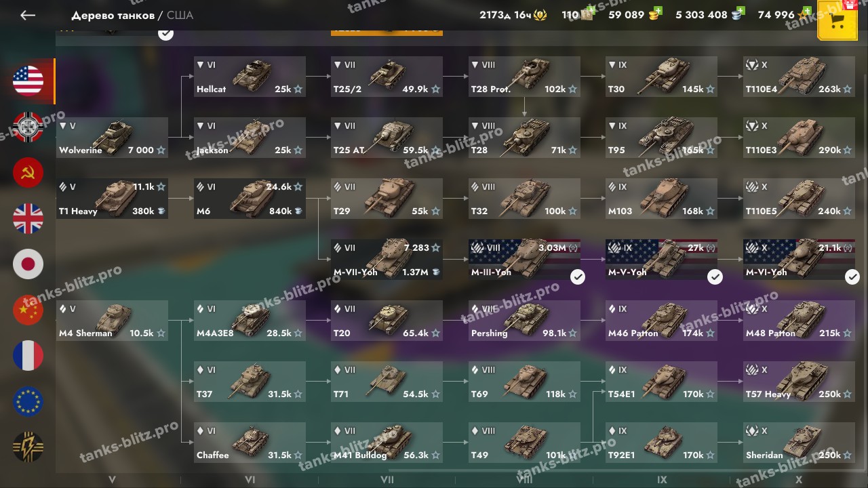Select the hybrid nation lightning emblem
Screen dimensions: 868x488
coord(28,447)
